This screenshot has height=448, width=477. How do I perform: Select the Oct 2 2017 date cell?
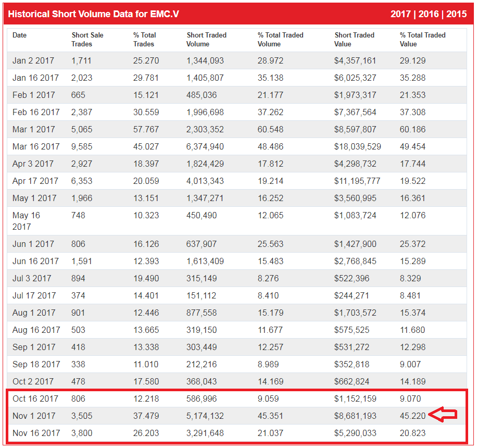33,382
